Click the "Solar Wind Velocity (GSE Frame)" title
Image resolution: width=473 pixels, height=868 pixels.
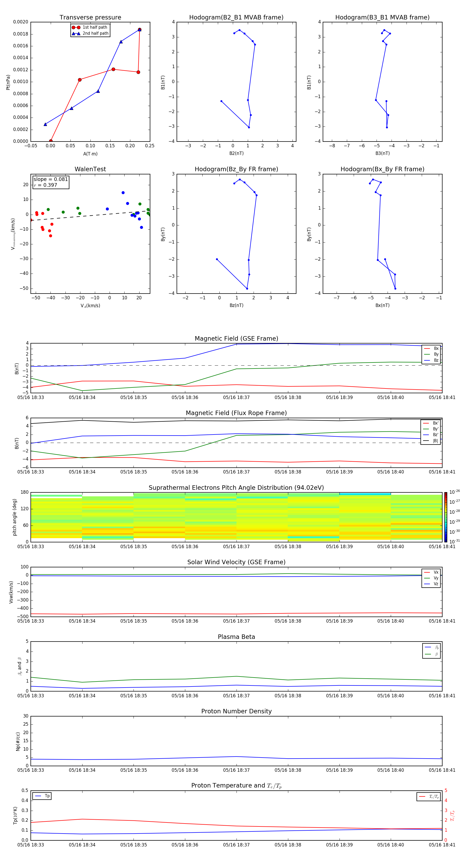tap(236, 562)
